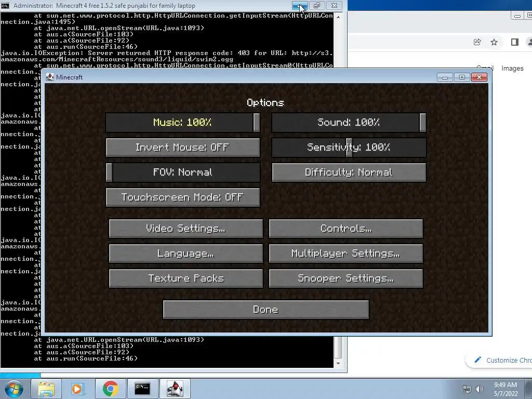Click the FOV slider
Viewport: 532px width, 399px height.
[x=183, y=172]
